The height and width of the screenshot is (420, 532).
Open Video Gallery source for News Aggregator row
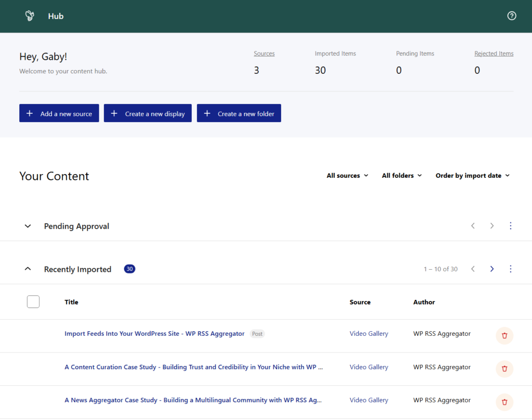point(369,400)
